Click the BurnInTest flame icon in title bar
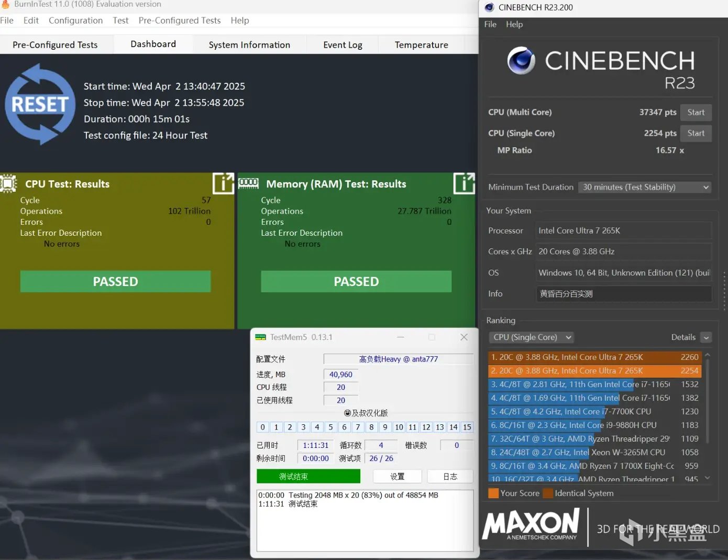This screenshot has width=728, height=560. (5, 4)
